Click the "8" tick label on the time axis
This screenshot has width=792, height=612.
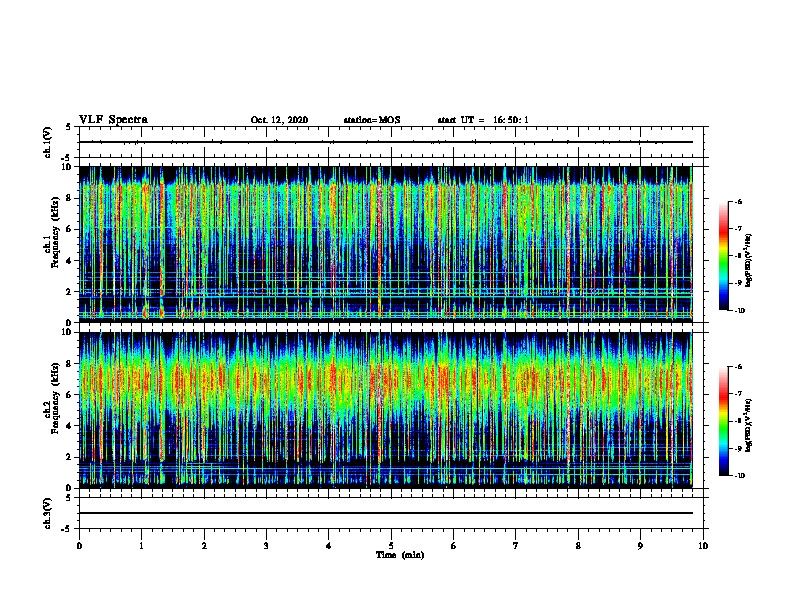(x=578, y=546)
